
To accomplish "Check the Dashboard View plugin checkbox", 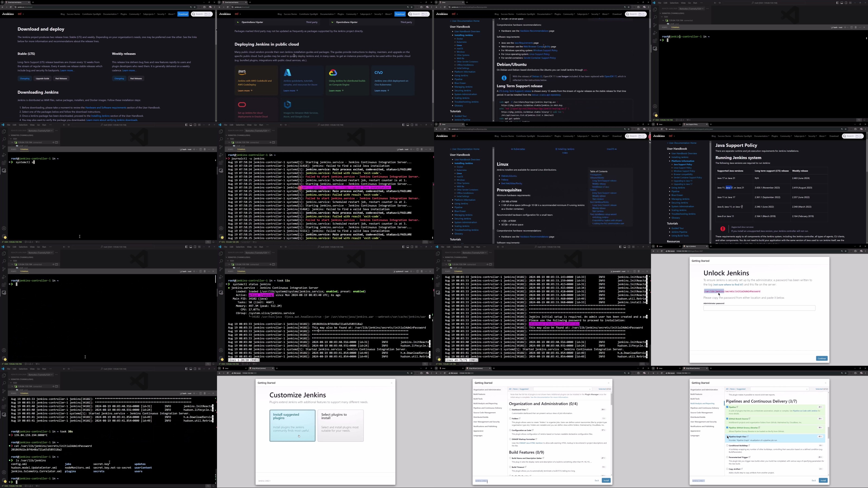I will [510, 410].
